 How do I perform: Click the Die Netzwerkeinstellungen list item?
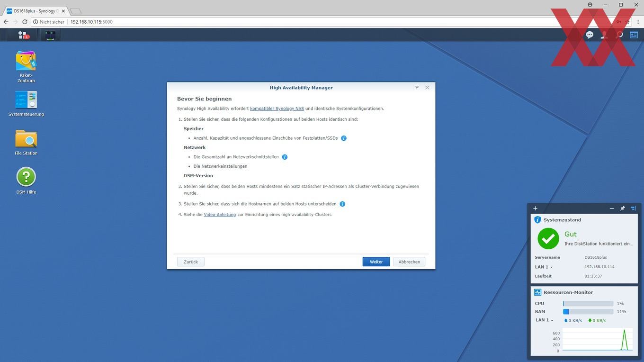(220, 166)
